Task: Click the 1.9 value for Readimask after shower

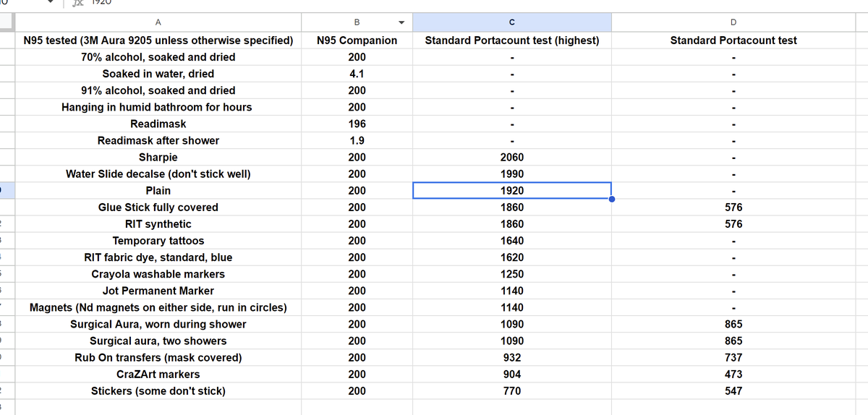Action: (x=357, y=140)
